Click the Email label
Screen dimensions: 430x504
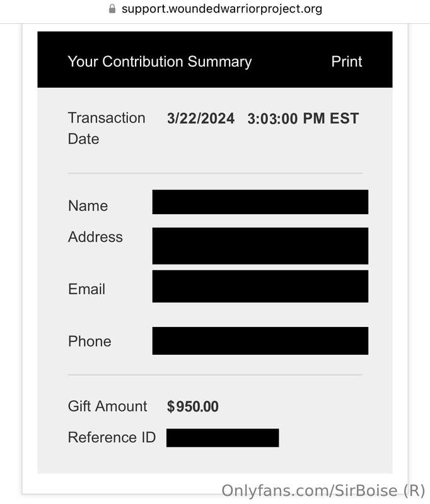(86, 289)
